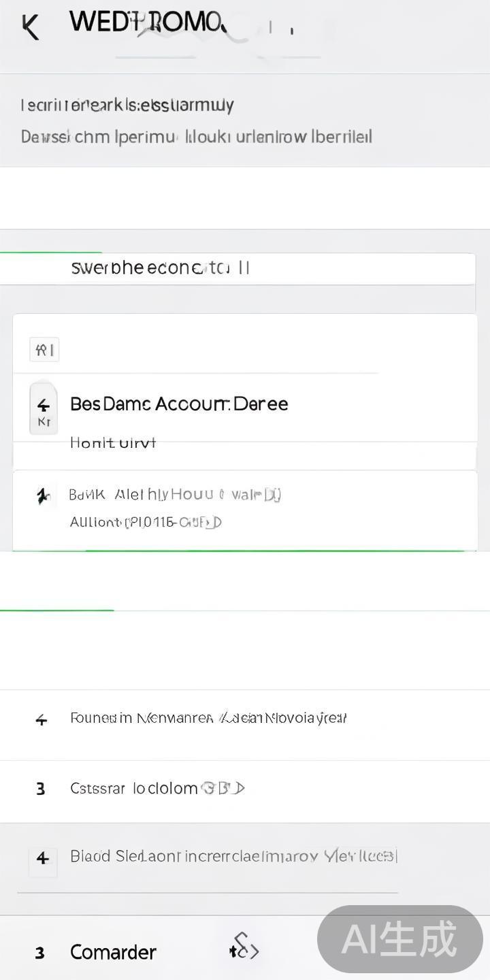
Task: Click the "Alllont" detail line
Action: click(146, 523)
